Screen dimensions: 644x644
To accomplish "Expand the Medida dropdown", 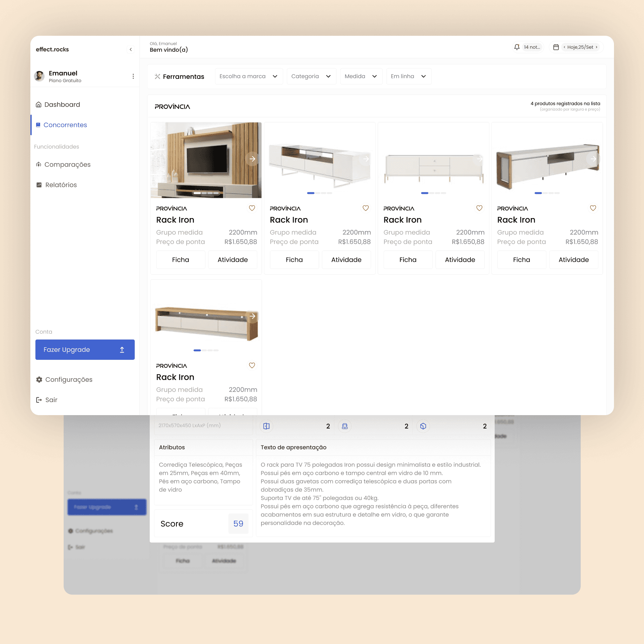I will pyautogui.click(x=361, y=76).
